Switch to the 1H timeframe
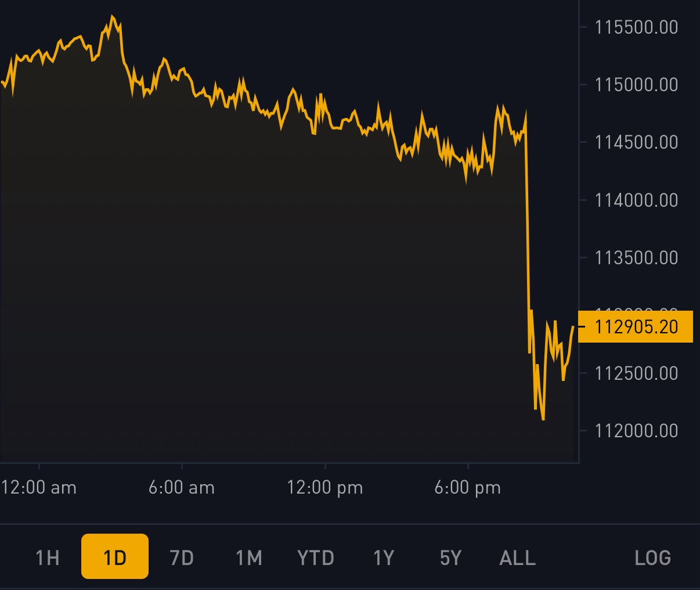The image size is (700, 590). coord(47,557)
